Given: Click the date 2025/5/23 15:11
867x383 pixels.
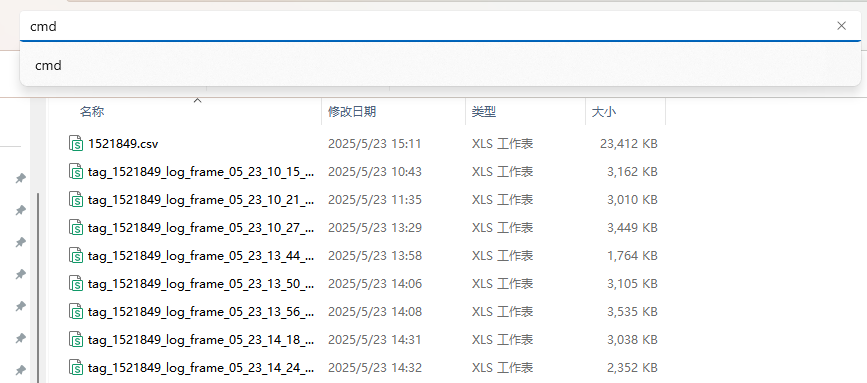Looking at the screenshot, I should 375,144.
